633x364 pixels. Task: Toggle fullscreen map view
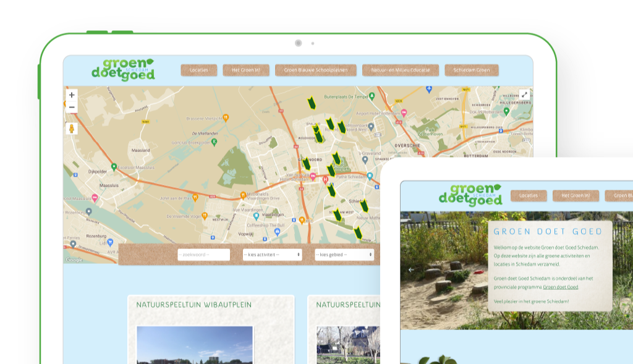point(524,95)
